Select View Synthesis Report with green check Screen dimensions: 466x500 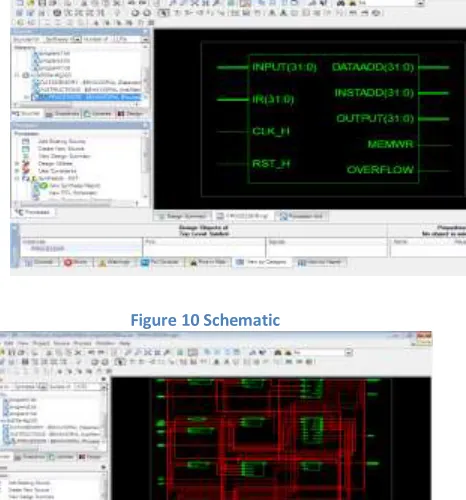(75, 186)
